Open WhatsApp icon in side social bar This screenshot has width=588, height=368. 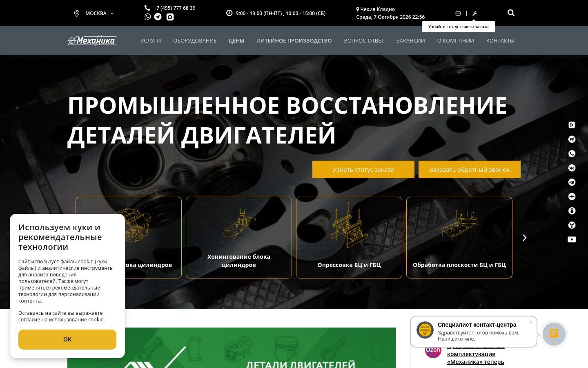[x=572, y=154]
